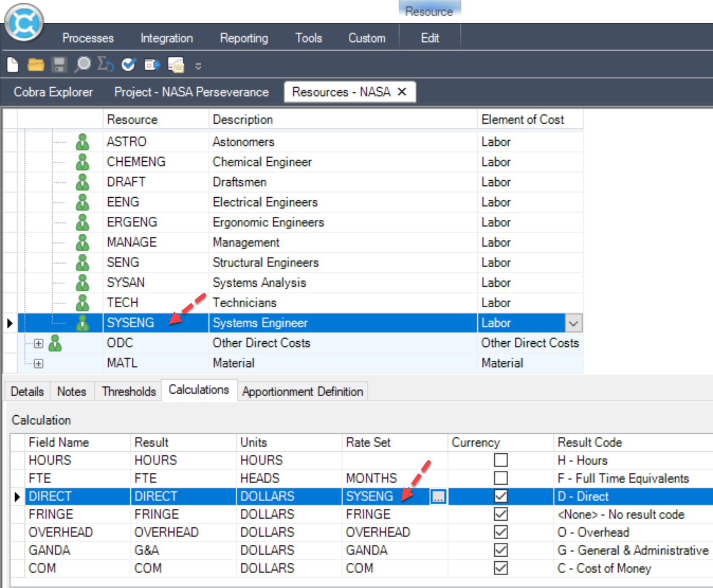713x588 pixels.
Task: Recalculate using the sigma refresh icon
Action: point(105,65)
